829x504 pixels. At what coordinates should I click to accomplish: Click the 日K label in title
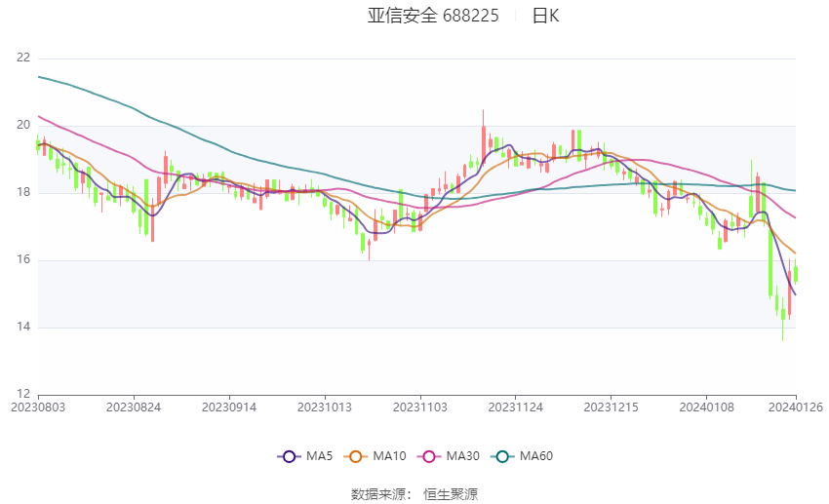[x=545, y=16]
